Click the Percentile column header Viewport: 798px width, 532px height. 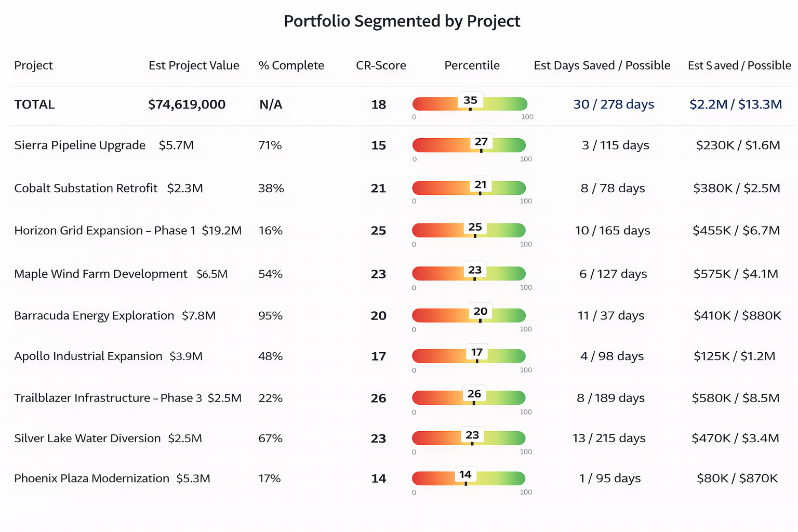click(472, 65)
